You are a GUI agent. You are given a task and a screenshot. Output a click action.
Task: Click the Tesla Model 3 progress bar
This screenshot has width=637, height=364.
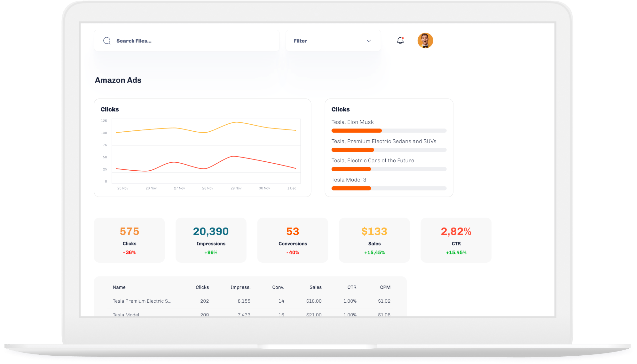pyautogui.click(x=389, y=188)
